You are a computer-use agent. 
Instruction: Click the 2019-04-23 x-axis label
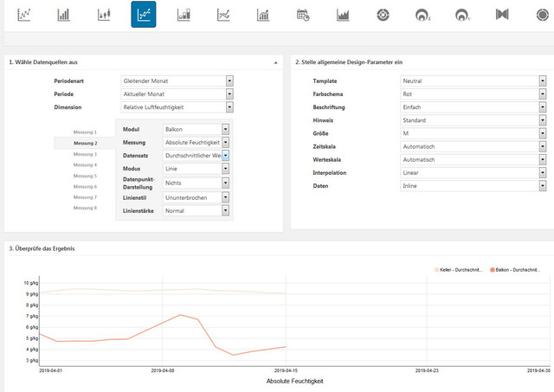pos(427,370)
